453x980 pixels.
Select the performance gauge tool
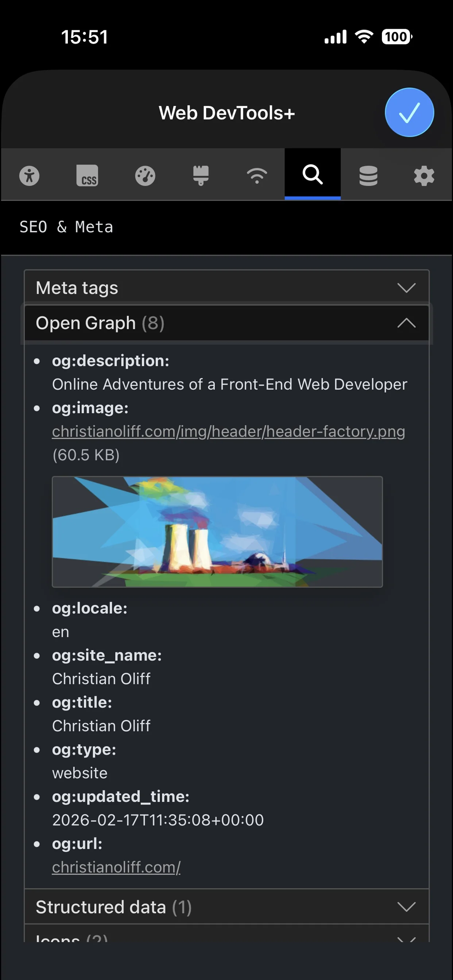click(144, 175)
